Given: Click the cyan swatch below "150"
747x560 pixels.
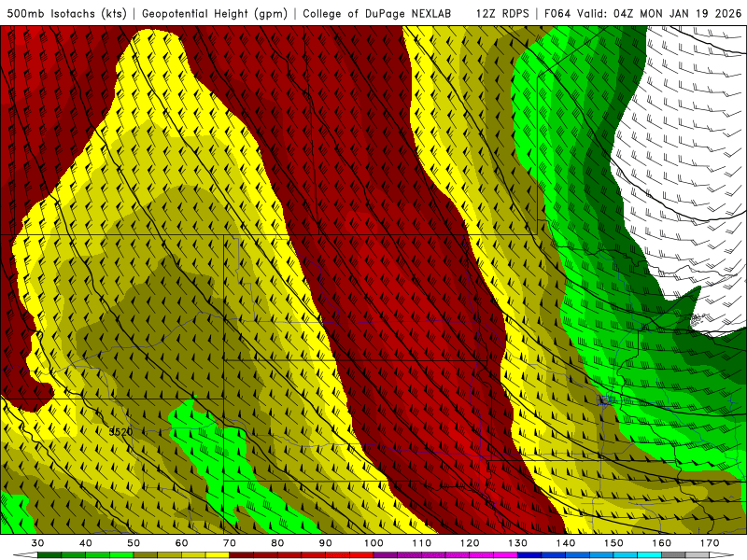Looking at the screenshot, I should 626,555.
